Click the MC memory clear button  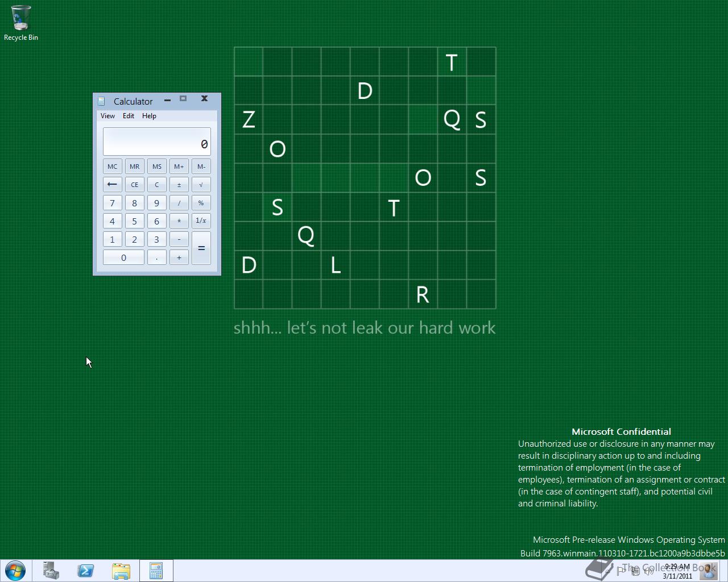pyautogui.click(x=112, y=166)
